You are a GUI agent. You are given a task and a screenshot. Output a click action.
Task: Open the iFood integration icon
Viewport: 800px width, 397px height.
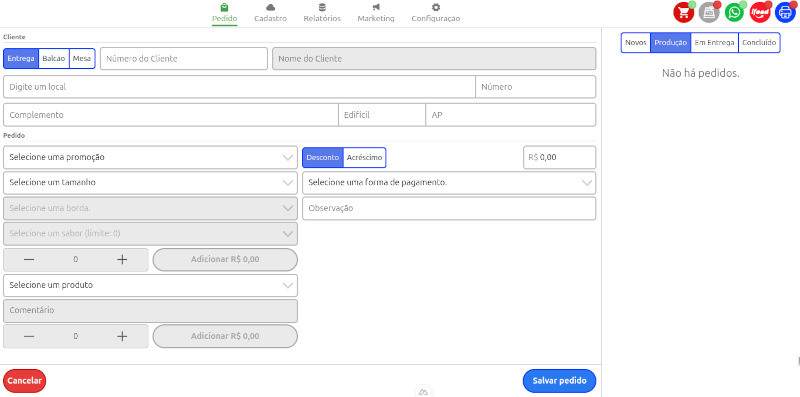tap(760, 12)
